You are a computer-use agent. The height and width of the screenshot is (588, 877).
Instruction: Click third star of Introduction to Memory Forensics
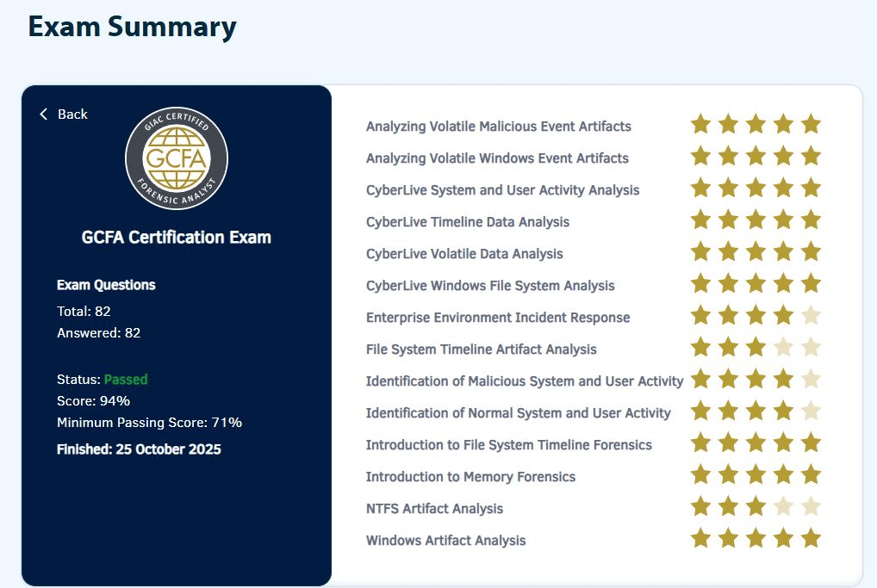pyautogui.click(x=756, y=474)
